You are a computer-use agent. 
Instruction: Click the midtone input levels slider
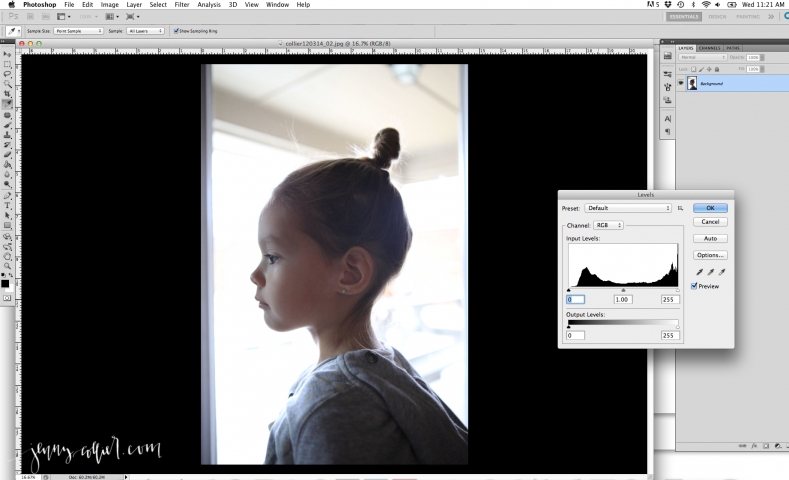click(623, 290)
